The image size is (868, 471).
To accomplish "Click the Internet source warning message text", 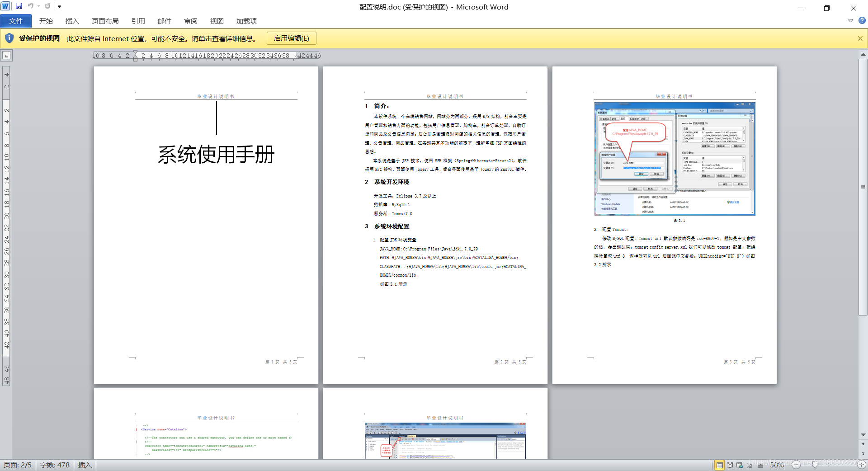I will click(x=163, y=38).
